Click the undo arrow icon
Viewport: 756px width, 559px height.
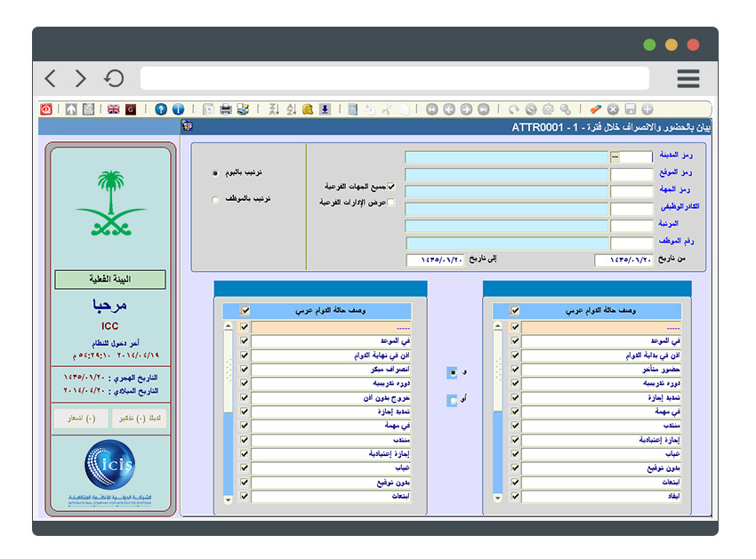tap(514, 107)
